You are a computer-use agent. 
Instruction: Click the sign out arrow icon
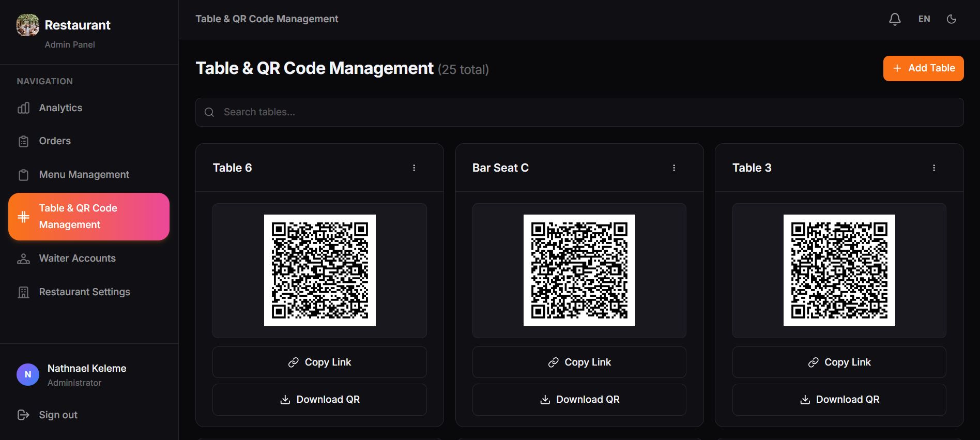23,415
